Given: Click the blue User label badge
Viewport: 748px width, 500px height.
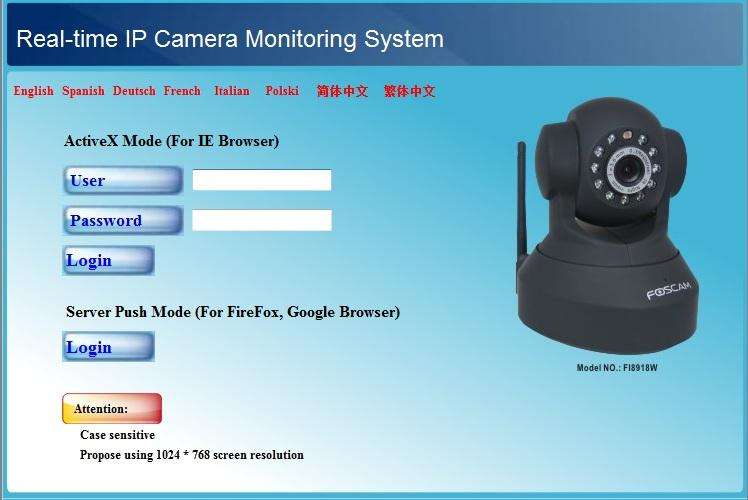Looking at the screenshot, I should (x=123, y=180).
